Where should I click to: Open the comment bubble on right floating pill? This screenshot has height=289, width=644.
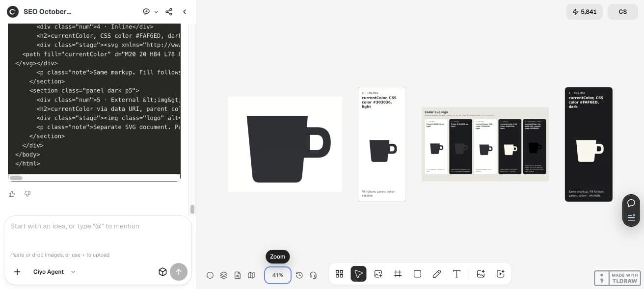click(631, 203)
